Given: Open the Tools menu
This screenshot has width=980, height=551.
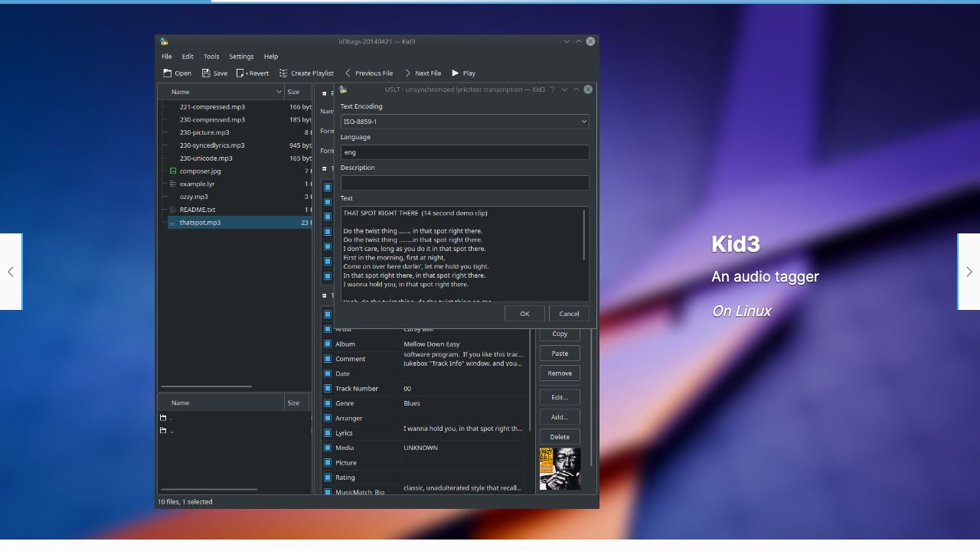Looking at the screenshot, I should [x=211, y=57].
